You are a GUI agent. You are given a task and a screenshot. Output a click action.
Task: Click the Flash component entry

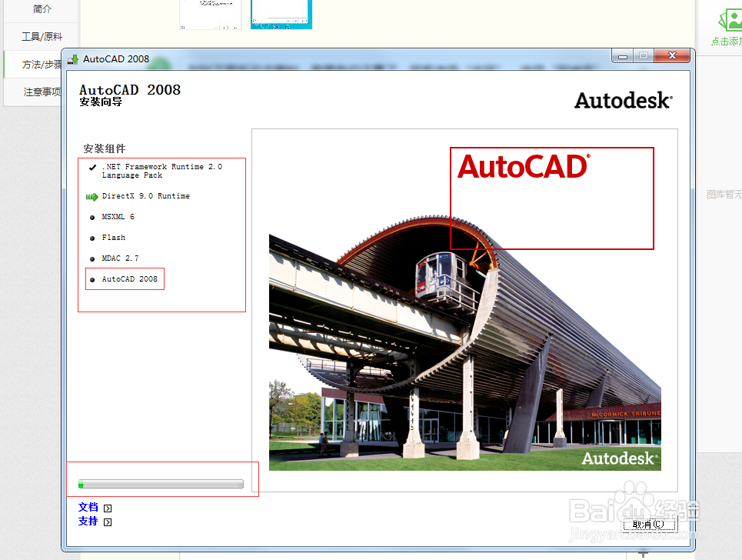coord(114,238)
